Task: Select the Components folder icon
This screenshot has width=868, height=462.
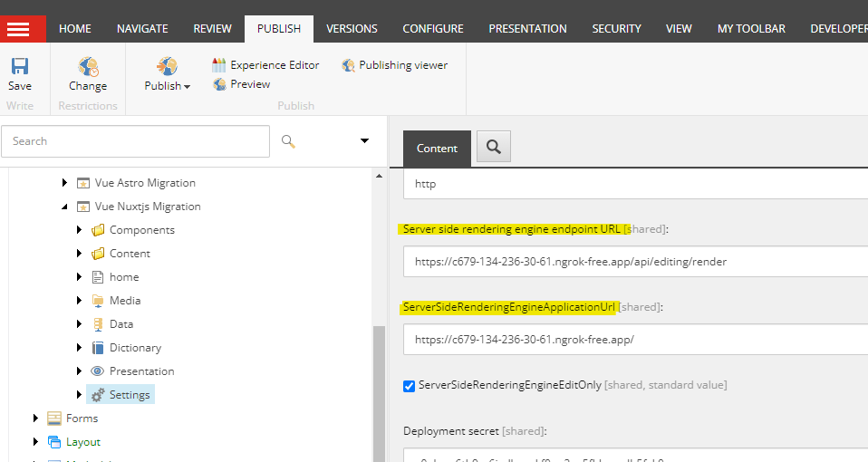Action: pos(98,229)
